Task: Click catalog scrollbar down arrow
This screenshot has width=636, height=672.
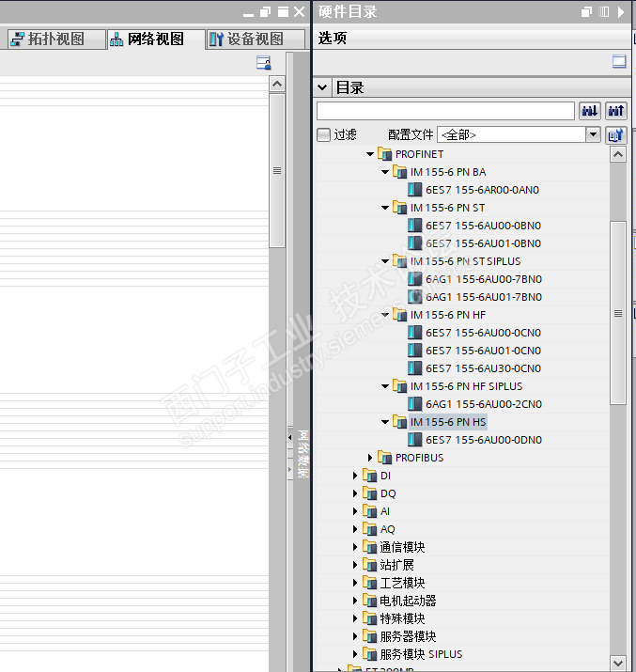Action: [x=618, y=663]
